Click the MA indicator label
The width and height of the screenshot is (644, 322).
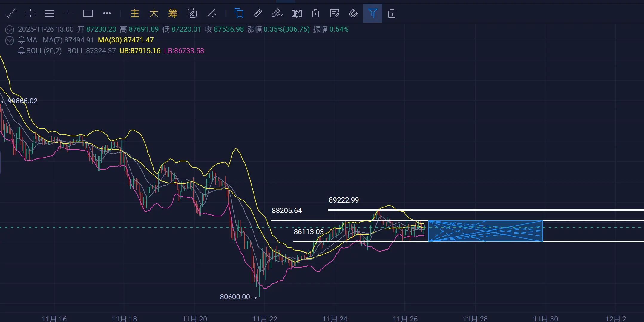[32, 40]
